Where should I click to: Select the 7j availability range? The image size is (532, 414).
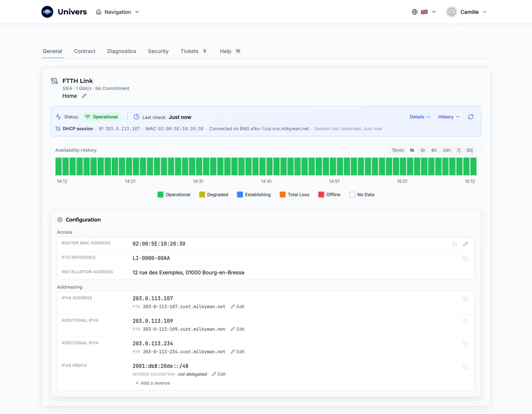pyautogui.click(x=458, y=150)
